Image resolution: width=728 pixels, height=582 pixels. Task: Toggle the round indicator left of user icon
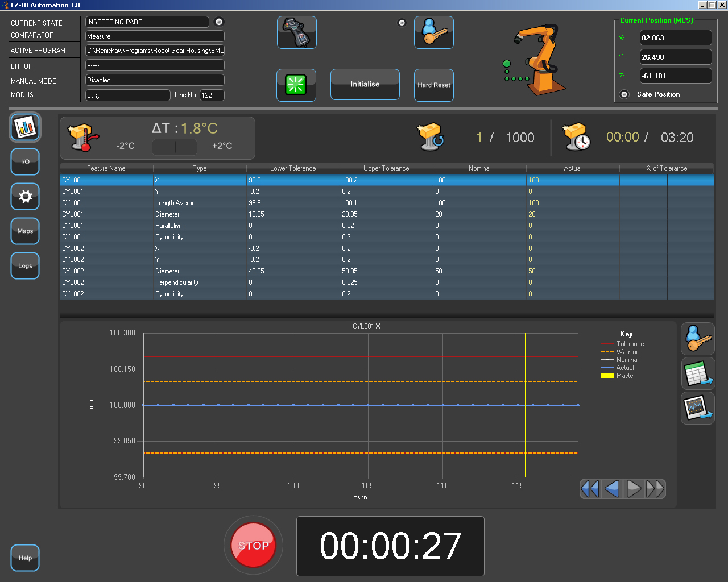(x=402, y=23)
